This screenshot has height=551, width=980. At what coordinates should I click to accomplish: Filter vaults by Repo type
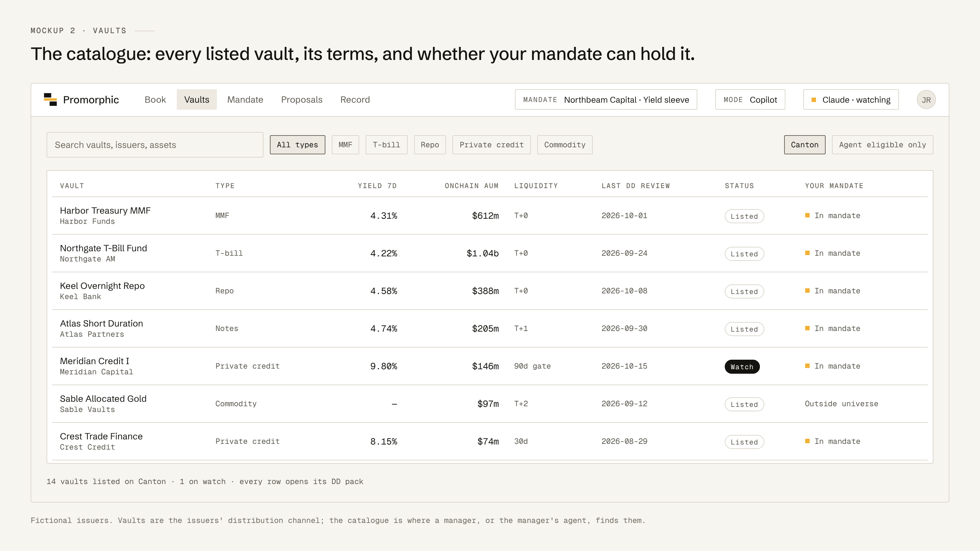point(430,145)
